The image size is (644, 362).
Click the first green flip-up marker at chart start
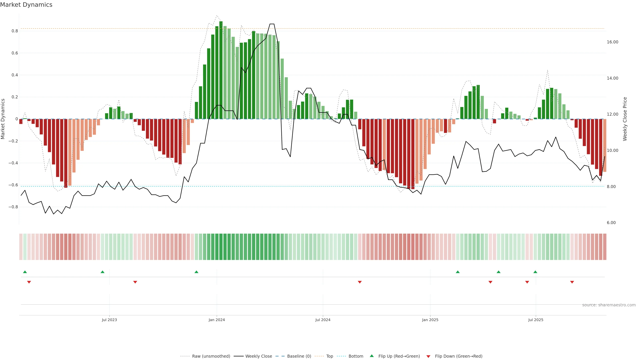pos(25,272)
